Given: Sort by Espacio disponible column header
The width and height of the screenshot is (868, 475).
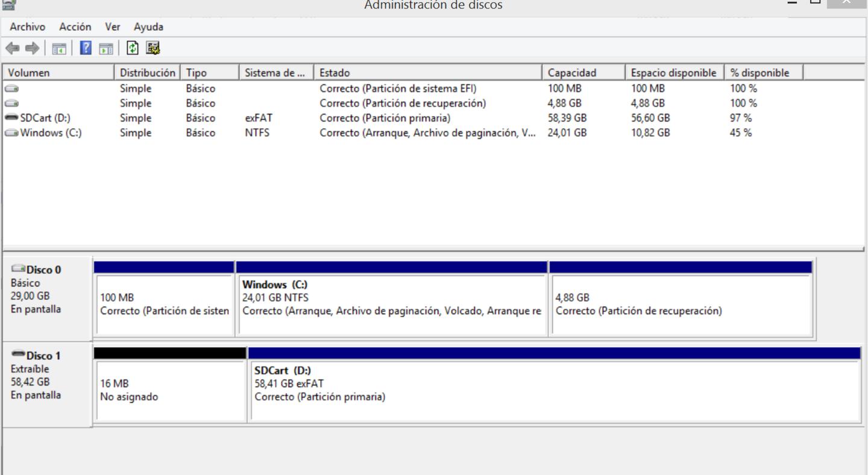Looking at the screenshot, I should click(x=673, y=73).
